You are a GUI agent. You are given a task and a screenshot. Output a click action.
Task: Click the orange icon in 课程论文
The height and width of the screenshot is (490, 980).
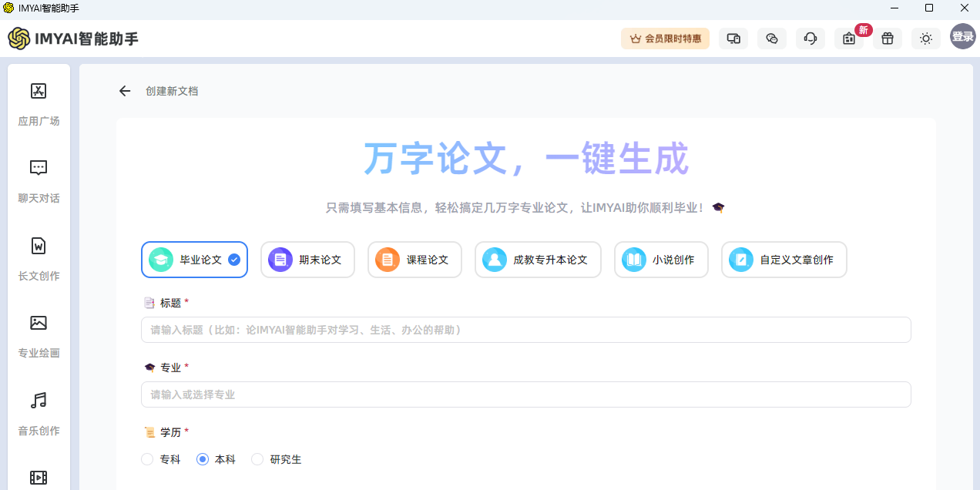coord(388,260)
